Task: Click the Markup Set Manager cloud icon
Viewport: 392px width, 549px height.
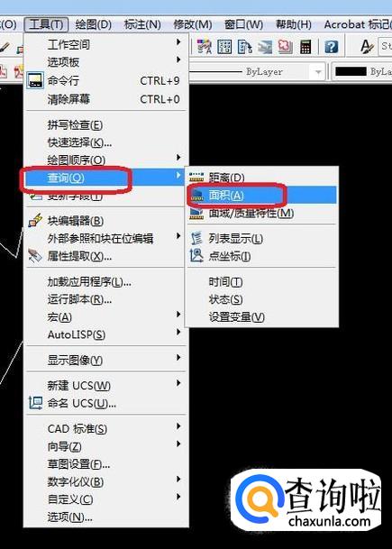Action: click(x=286, y=47)
